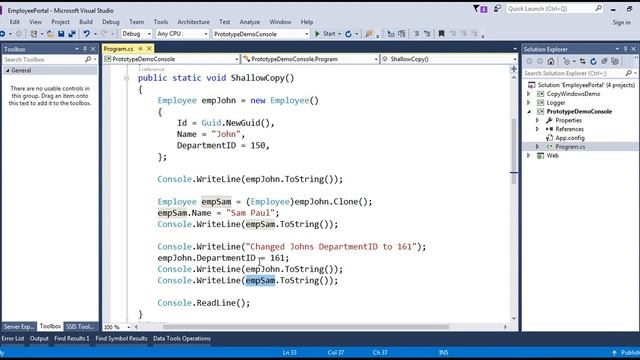640x360 pixels.
Task: Click the Open File folder icon
Action: point(50,34)
